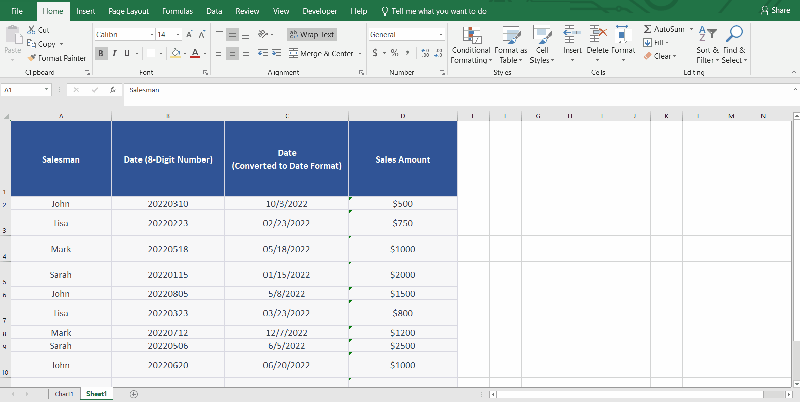The image size is (800, 402).
Task: Increase font size with larger A icon
Action: (x=189, y=34)
